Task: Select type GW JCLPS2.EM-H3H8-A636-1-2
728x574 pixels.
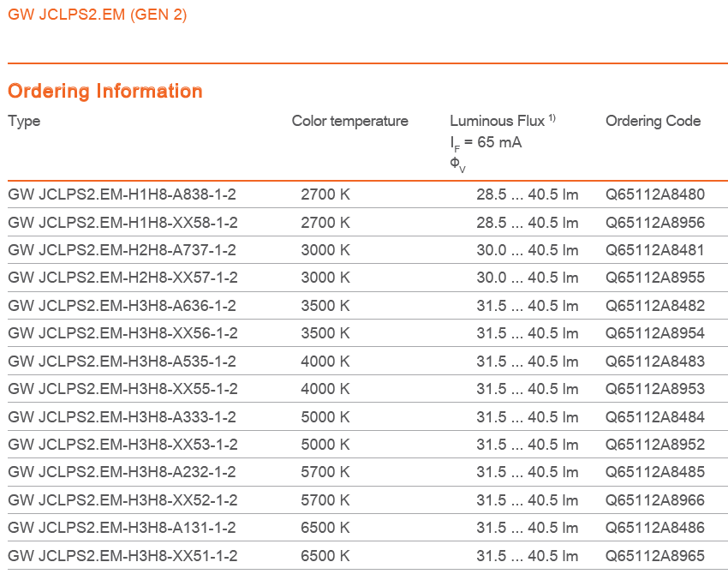Action: click(x=122, y=306)
